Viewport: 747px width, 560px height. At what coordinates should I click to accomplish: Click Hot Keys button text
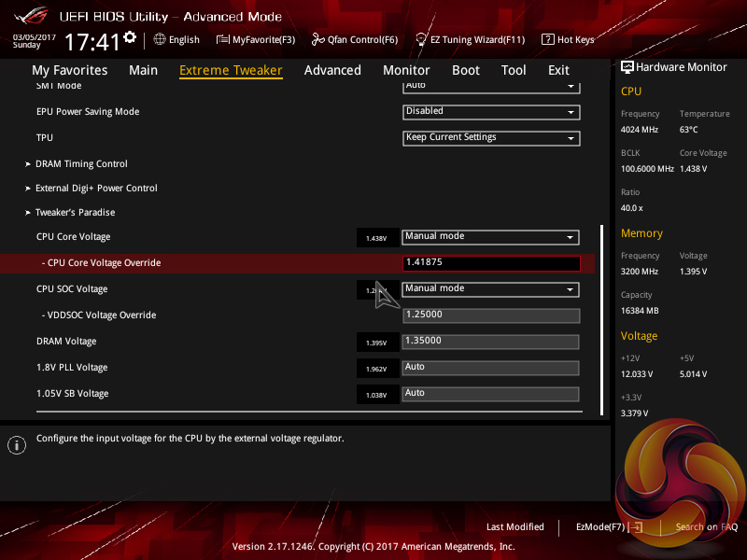575,39
